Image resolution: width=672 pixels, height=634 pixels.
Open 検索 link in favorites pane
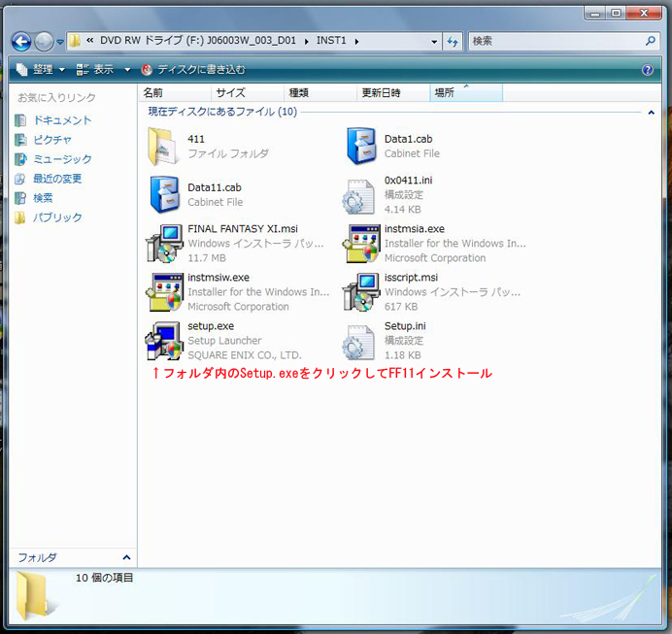[44, 198]
